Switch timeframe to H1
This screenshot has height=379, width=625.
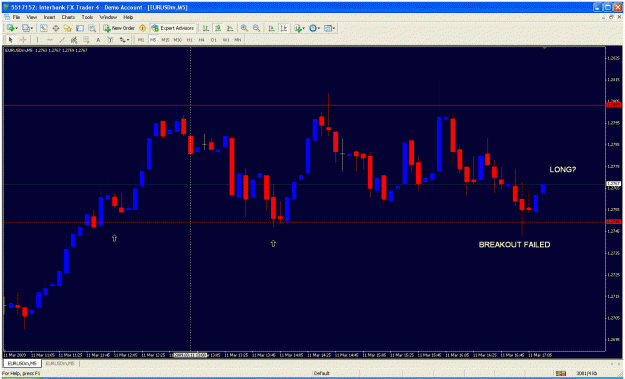(x=190, y=39)
